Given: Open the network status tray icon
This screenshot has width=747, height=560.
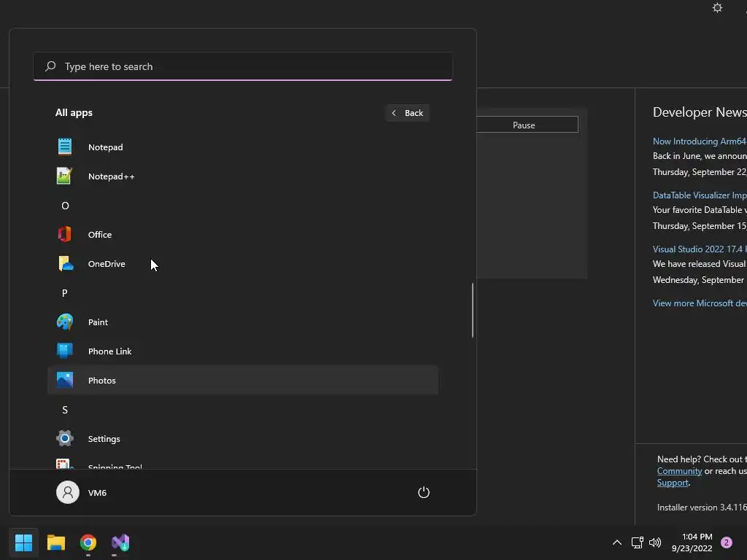Looking at the screenshot, I should (637, 542).
